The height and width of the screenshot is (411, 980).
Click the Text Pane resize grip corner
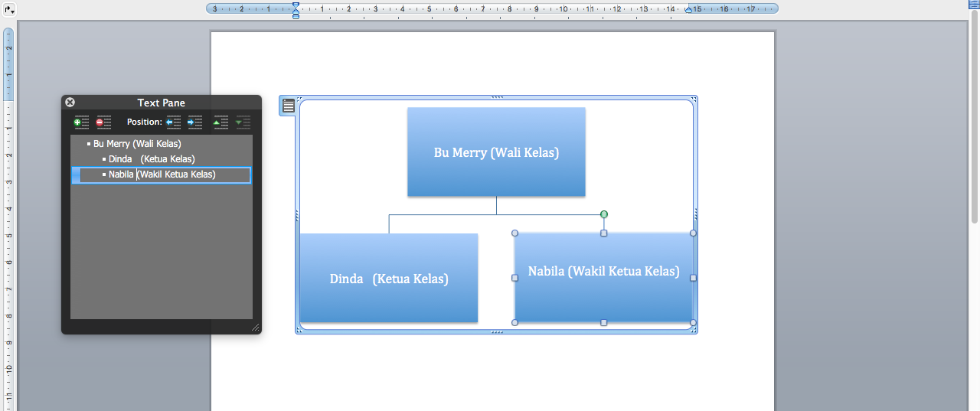tap(255, 328)
